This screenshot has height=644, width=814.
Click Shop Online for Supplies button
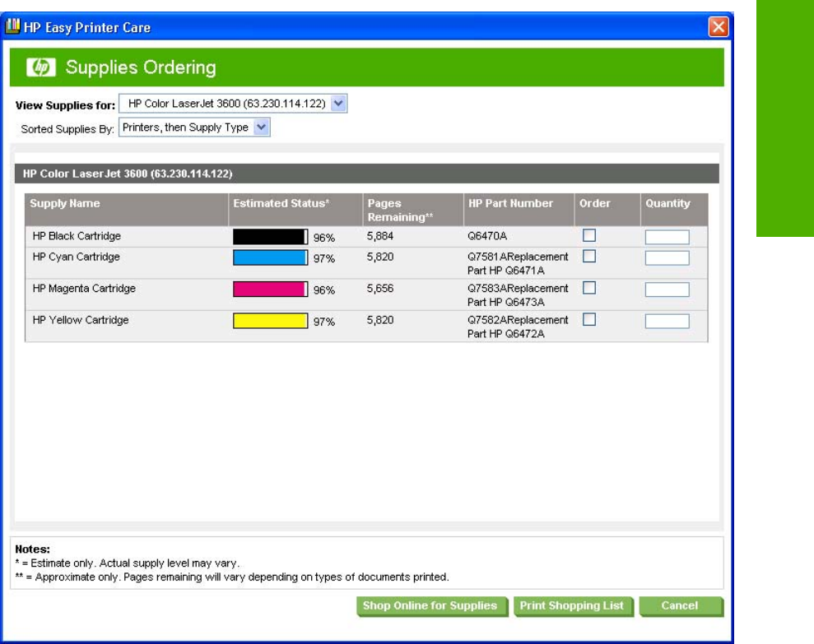[432, 606]
